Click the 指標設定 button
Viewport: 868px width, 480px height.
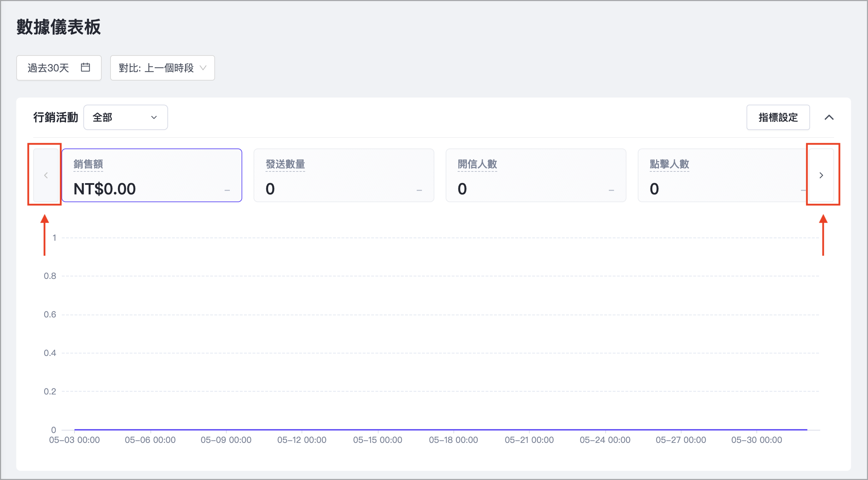pos(778,117)
